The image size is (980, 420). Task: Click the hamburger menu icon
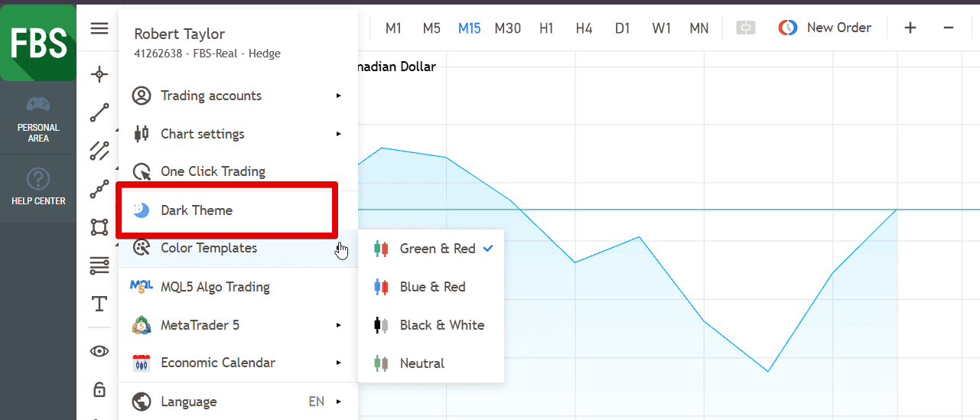pyautogui.click(x=99, y=28)
